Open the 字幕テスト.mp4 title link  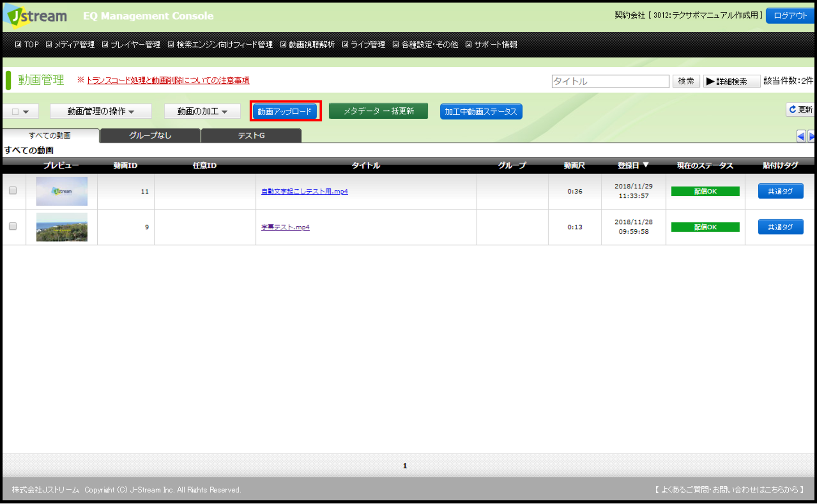[285, 227]
